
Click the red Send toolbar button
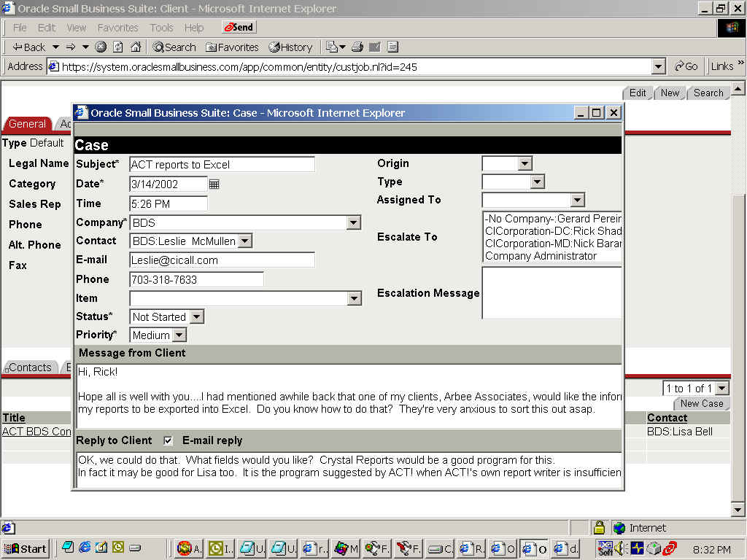239,27
